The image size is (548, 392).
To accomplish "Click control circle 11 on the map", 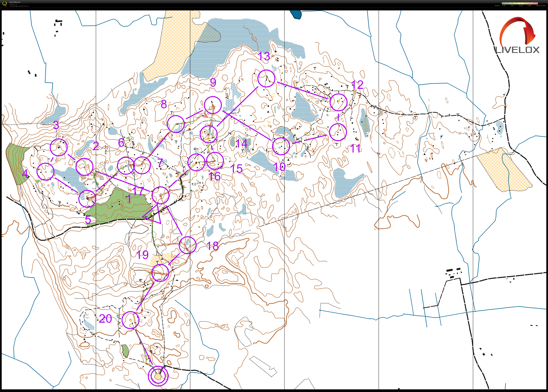I will tap(338, 132).
